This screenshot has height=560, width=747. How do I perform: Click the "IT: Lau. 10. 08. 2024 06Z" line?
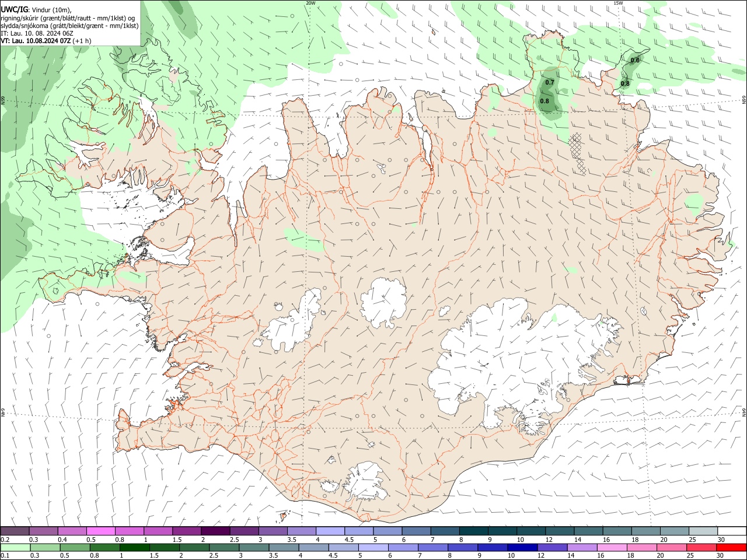(x=37, y=33)
